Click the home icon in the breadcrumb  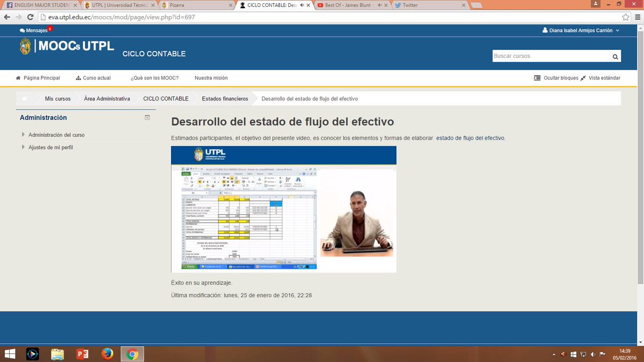25,99
